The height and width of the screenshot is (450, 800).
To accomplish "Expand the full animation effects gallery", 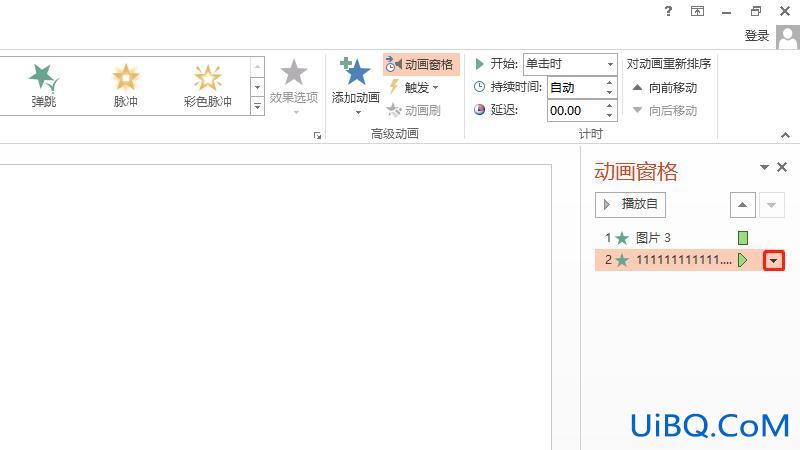I will tap(258, 106).
